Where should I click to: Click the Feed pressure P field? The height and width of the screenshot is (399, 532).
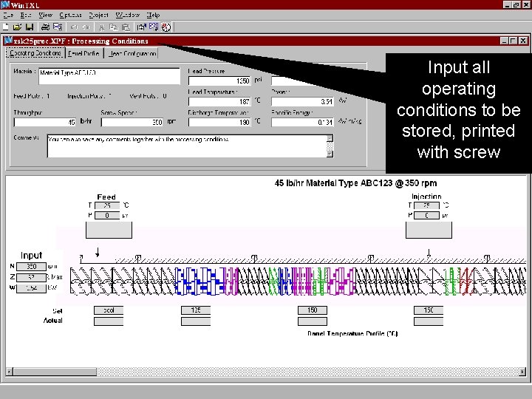click(107, 216)
